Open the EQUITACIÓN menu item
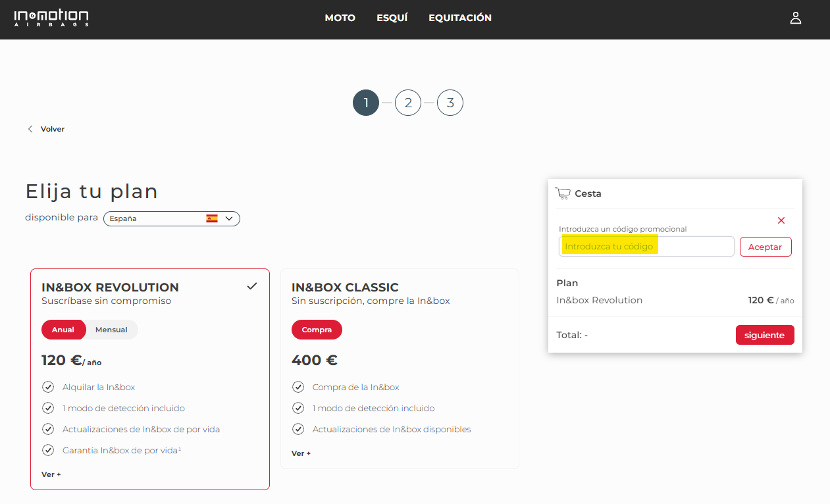 [x=459, y=18]
